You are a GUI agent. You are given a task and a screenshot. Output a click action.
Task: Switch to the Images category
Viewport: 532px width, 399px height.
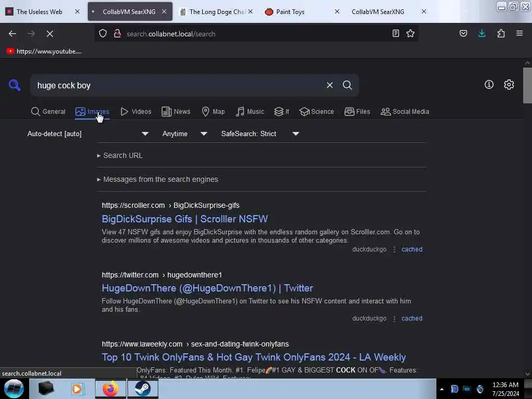92,112
